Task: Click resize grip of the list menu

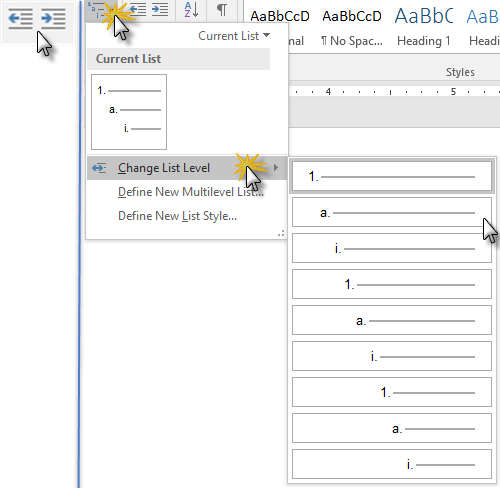Action: (281, 233)
